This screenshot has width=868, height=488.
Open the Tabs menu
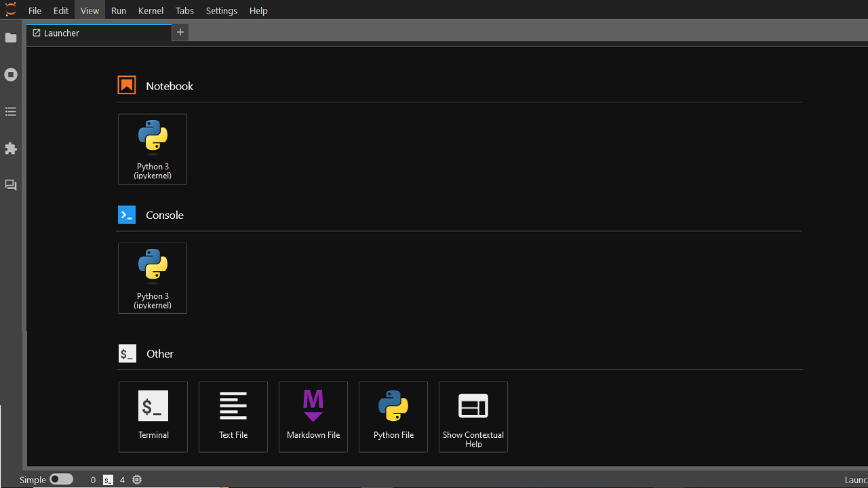(x=184, y=11)
